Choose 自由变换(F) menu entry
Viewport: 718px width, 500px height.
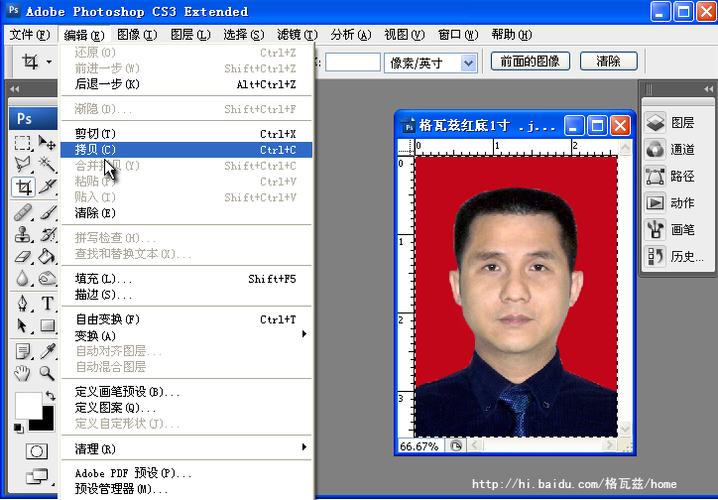[x=186, y=320]
